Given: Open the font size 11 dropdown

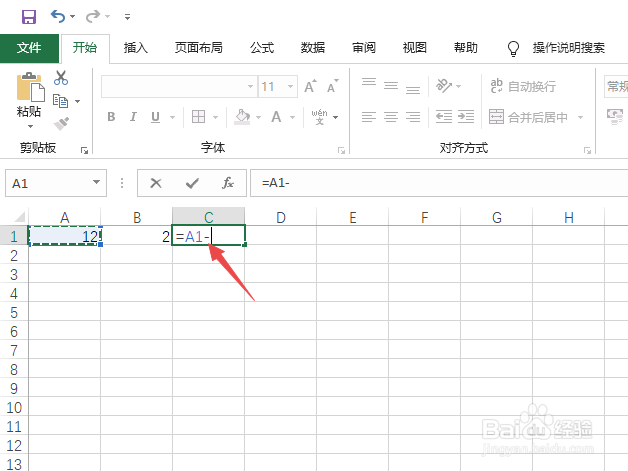Looking at the screenshot, I should pyautogui.click(x=290, y=87).
